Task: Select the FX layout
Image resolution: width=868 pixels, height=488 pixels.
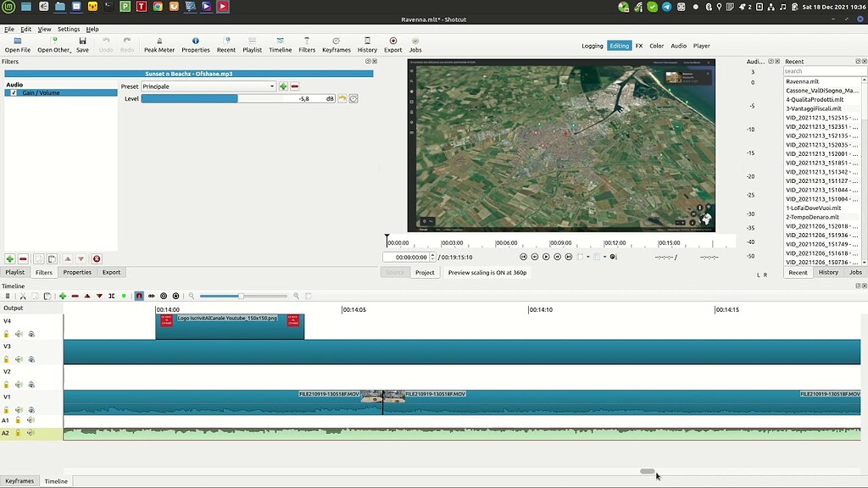Action: (x=639, y=46)
